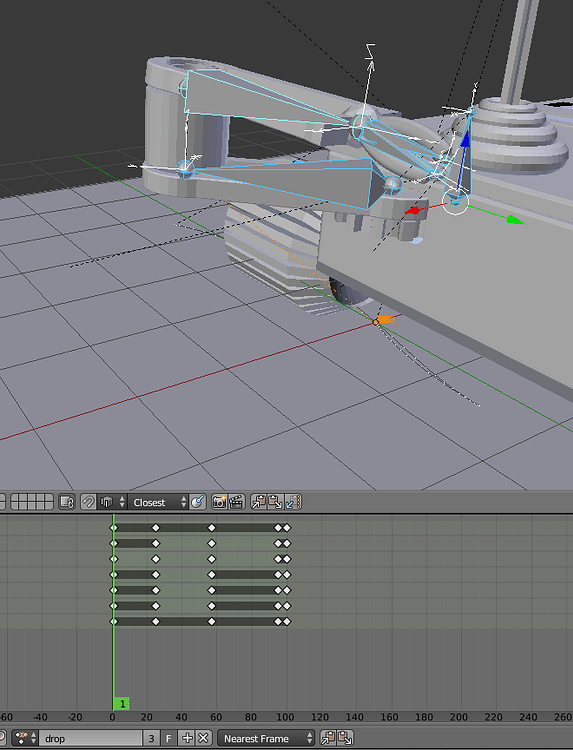The image size is (573, 750).
Task: Copy the current pose to buffer
Action: coord(259,502)
